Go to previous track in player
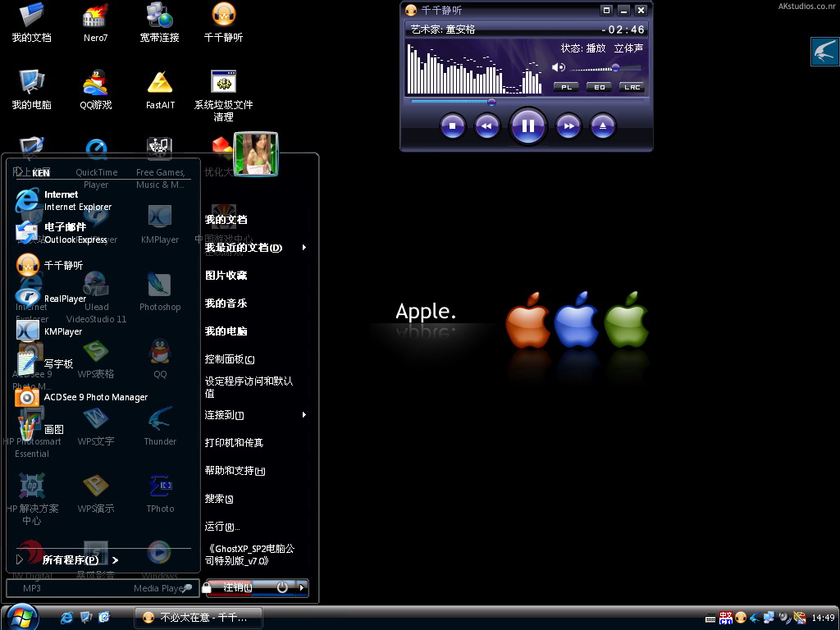Screen dimensions: 840x630 [x=487, y=126]
